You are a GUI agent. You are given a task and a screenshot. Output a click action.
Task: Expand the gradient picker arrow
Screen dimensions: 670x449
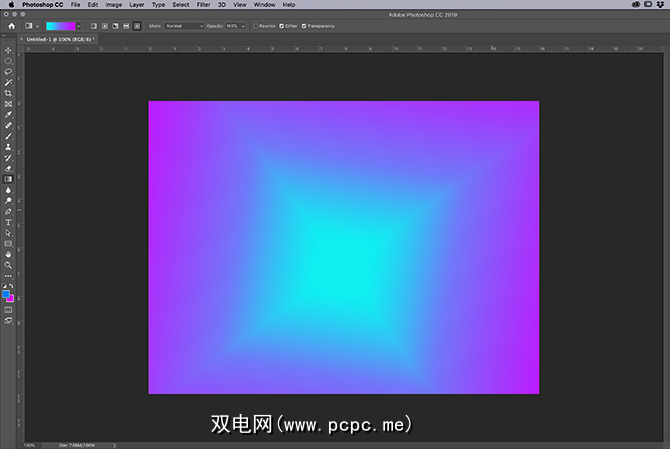78,25
